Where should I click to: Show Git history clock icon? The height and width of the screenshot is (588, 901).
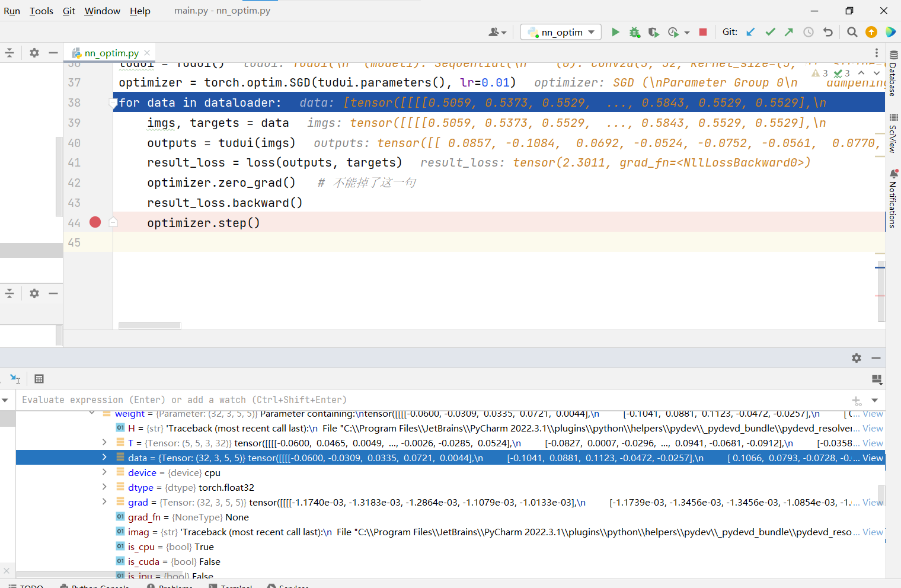809,32
